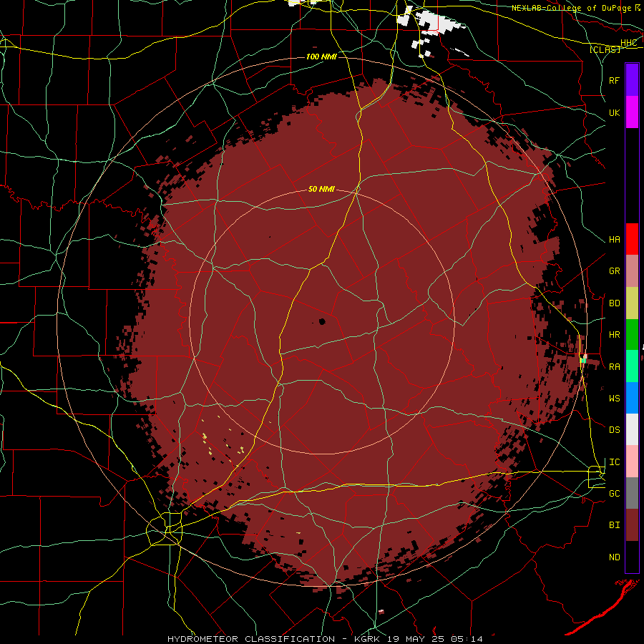Click the UK legend label
The height and width of the screenshot is (644, 644).
[614, 112]
